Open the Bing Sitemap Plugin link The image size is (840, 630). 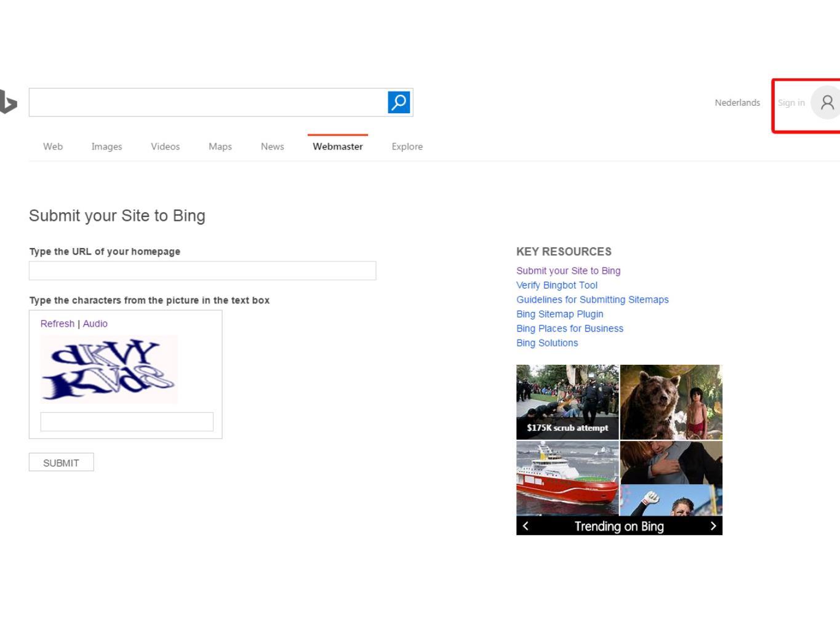click(560, 314)
